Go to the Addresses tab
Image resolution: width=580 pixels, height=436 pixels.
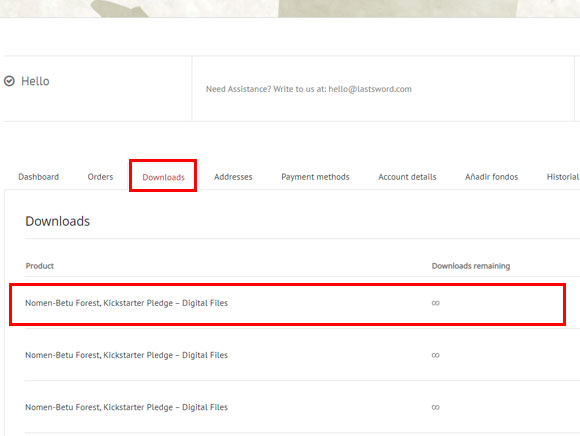[x=233, y=177]
